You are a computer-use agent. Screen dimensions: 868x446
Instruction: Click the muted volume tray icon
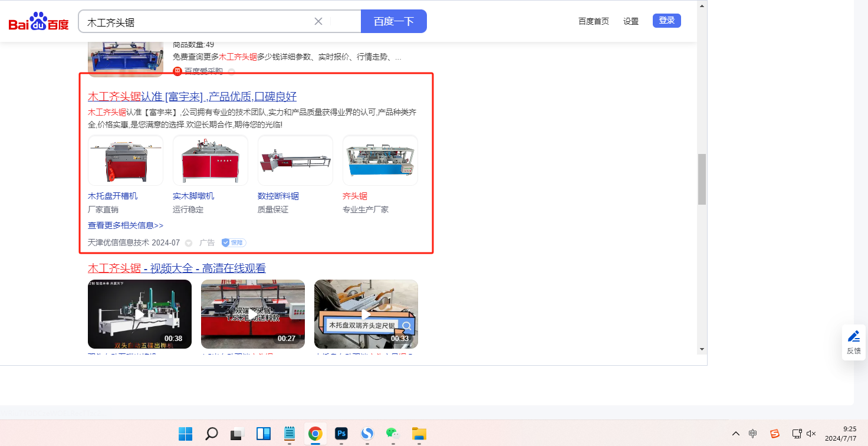811,434
